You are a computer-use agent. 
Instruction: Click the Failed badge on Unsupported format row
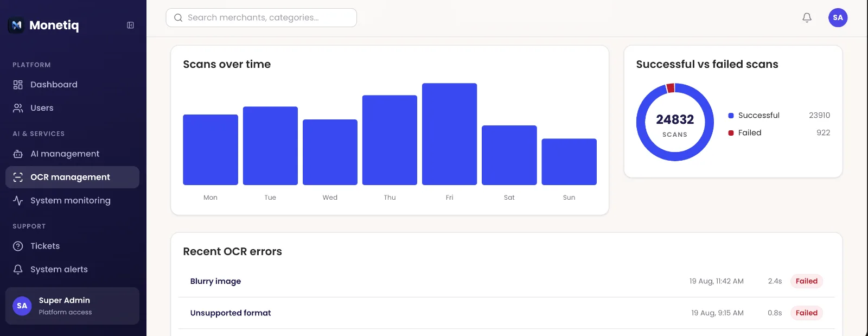tap(807, 313)
